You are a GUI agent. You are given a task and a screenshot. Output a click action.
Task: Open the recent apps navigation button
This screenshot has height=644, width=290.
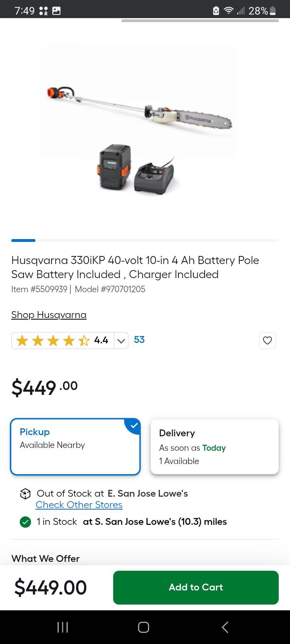click(62, 627)
